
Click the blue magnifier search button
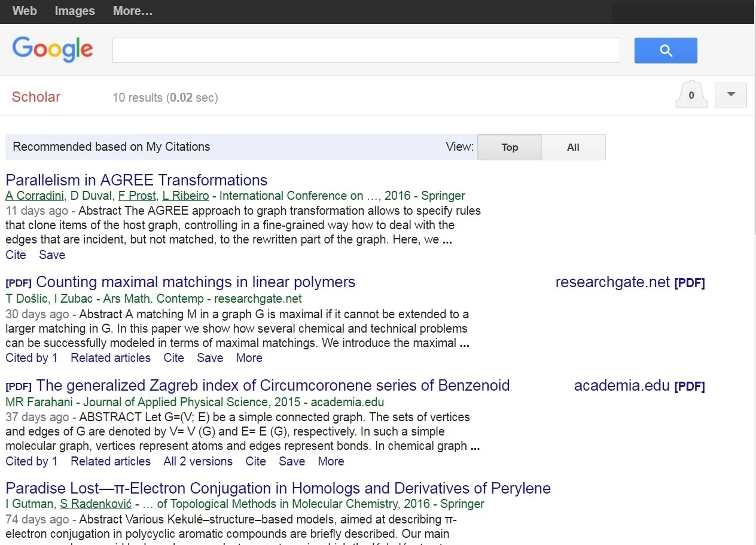point(666,51)
